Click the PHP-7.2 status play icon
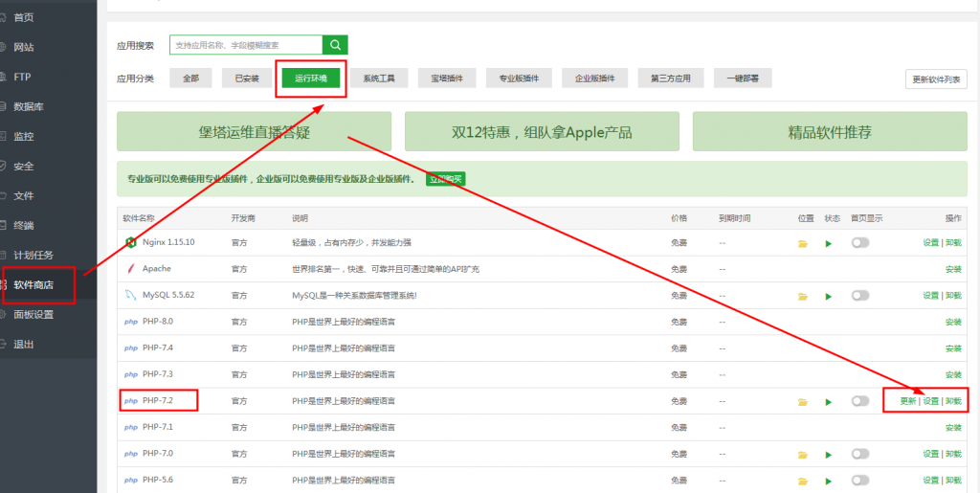980x493 pixels. click(829, 402)
